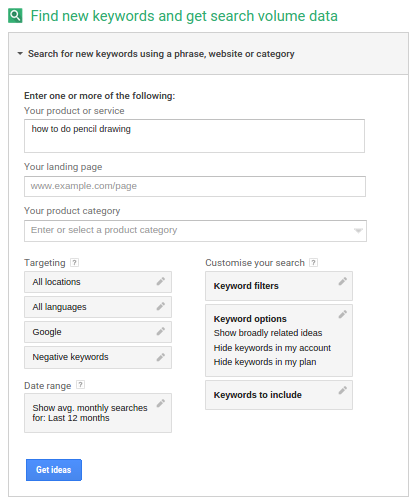Edit Keyword filters with pencil icon
Viewport: 417px width, 499px height.
343,282
